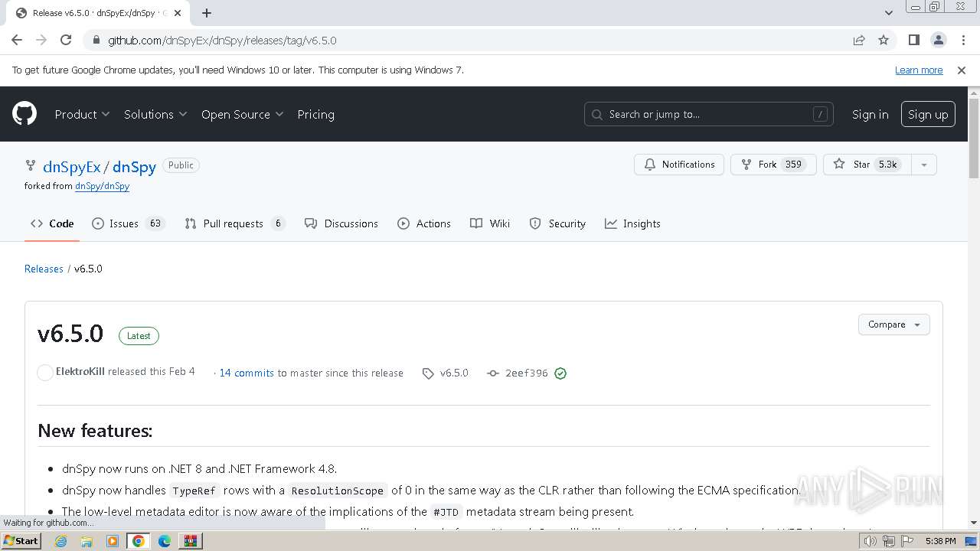Click the green commit status check icon

560,373
